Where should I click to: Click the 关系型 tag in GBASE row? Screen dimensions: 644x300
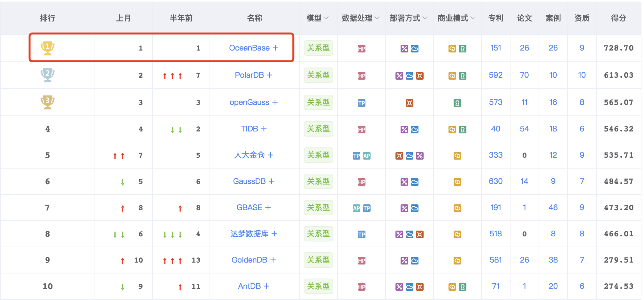click(x=318, y=208)
